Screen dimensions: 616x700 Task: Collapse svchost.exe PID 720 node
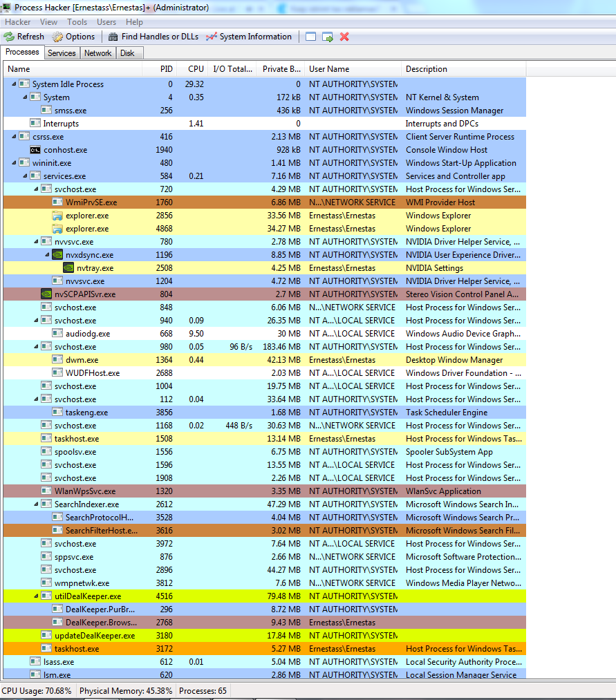coord(36,189)
